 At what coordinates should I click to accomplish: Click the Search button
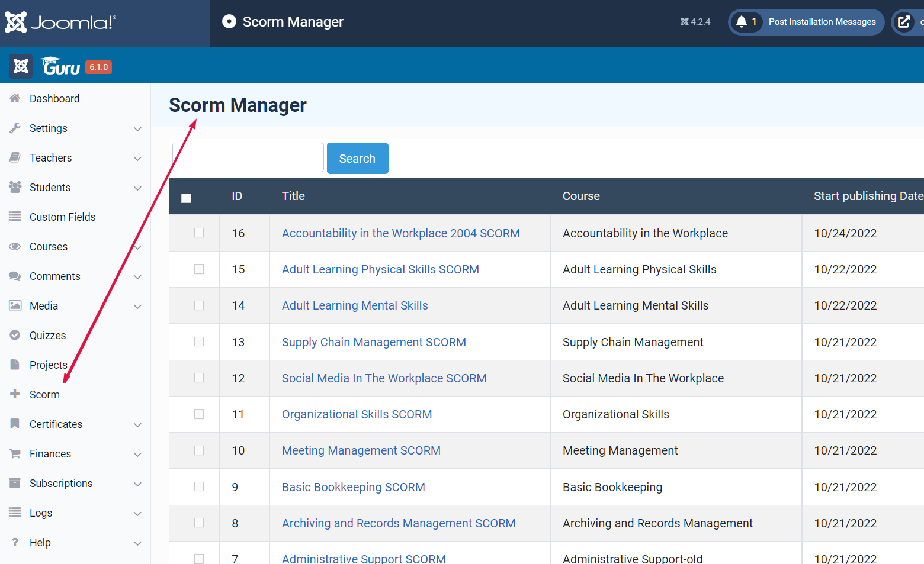(x=357, y=158)
